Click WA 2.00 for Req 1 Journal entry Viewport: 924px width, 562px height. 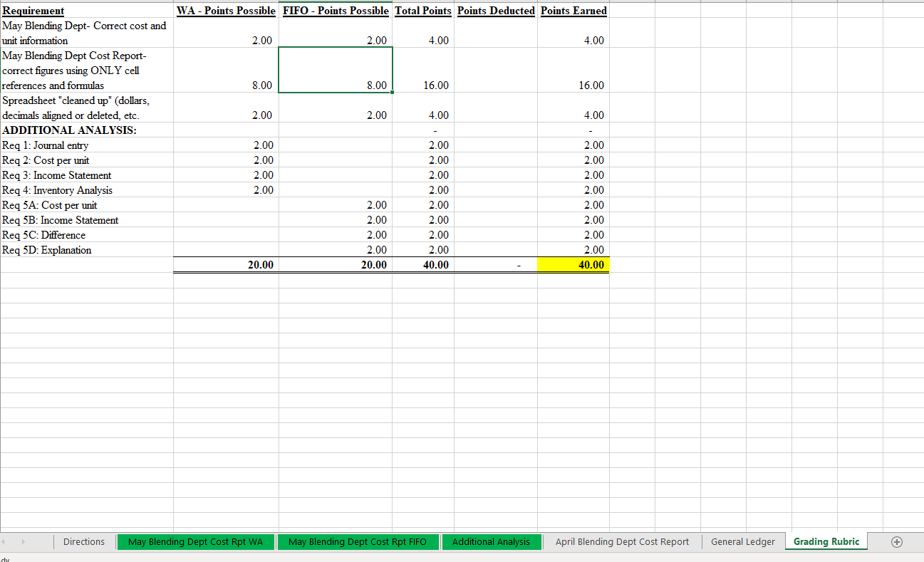point(226,145)
